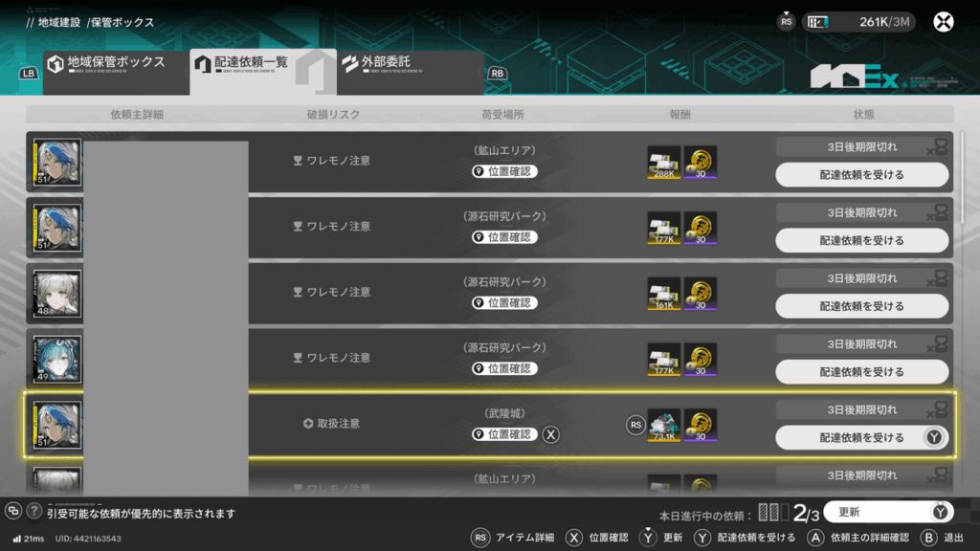Click 位置確認 for the 鉱山エリア delivery
The width and height of the screenshot is (980, 551).
coord(504,171)
